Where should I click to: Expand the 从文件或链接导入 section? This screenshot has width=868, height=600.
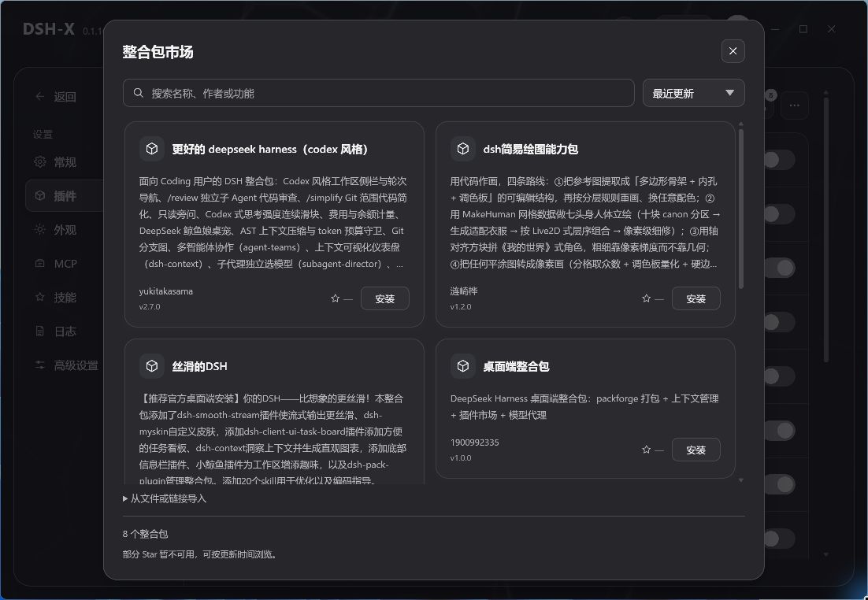click(x=165, y=498)
